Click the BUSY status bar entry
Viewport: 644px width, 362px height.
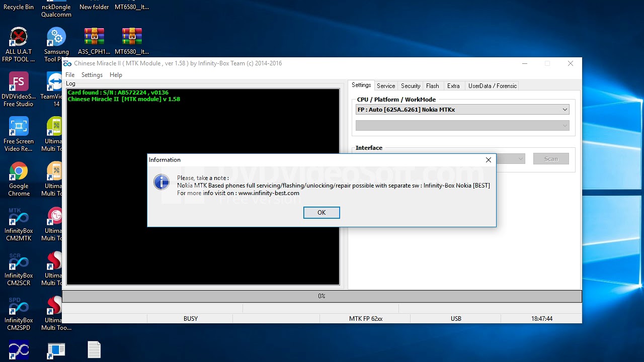click(191, 319)
